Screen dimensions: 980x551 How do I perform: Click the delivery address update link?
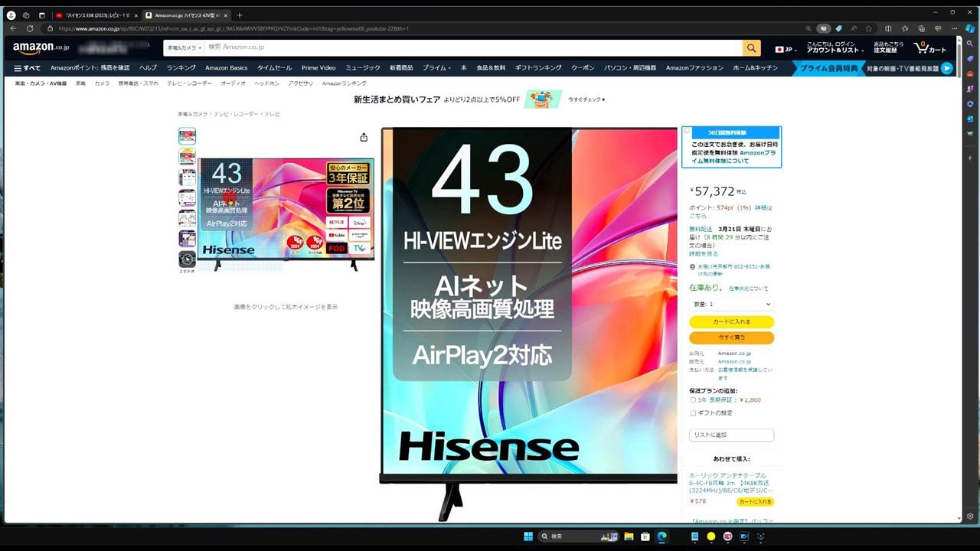pos(733,269)
